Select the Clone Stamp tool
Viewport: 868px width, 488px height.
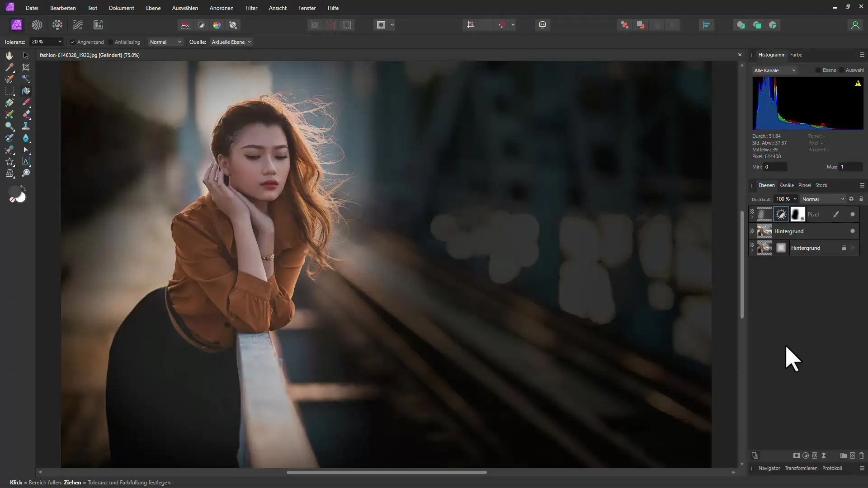[26, 126]
